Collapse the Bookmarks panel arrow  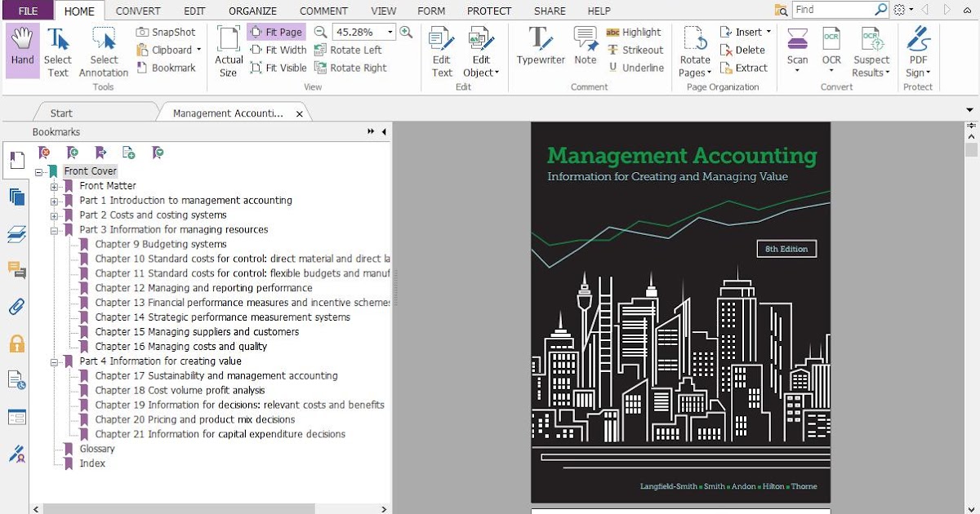(384, 131)
